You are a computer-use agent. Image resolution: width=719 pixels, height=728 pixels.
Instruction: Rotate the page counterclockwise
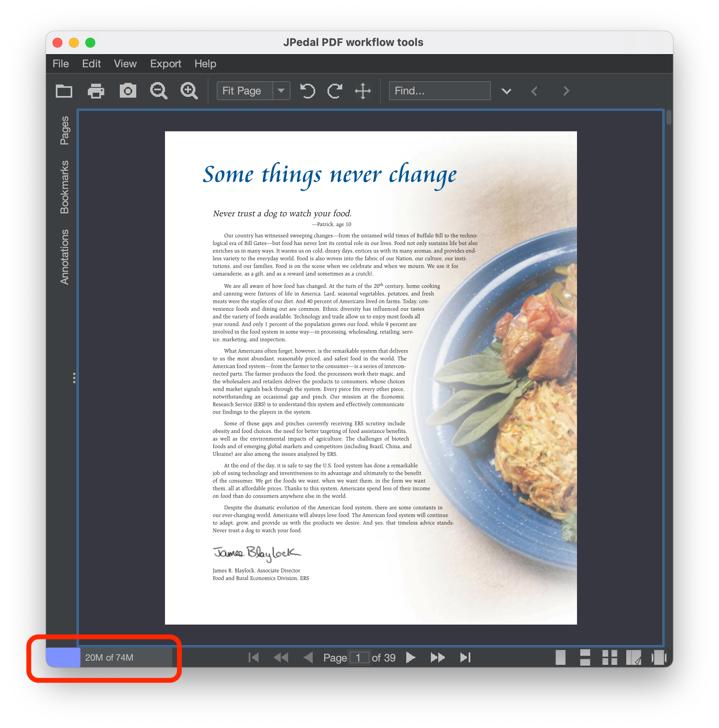coord(307,91)
